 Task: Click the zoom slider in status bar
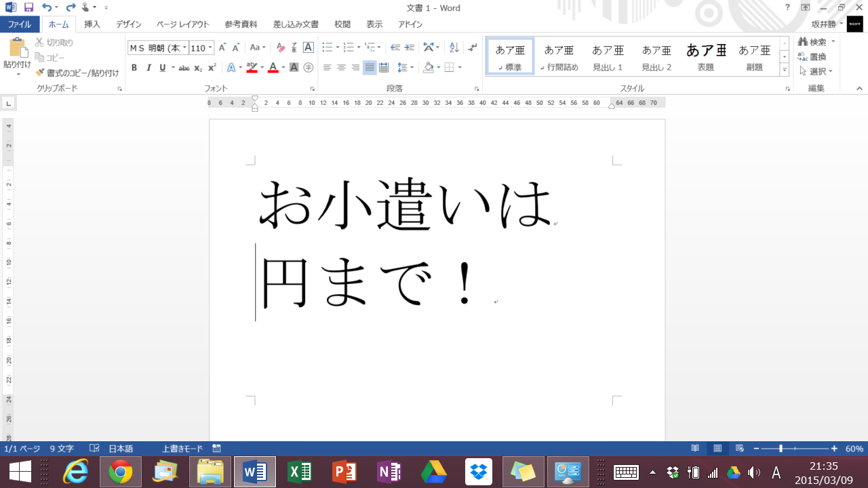(781, 449)
